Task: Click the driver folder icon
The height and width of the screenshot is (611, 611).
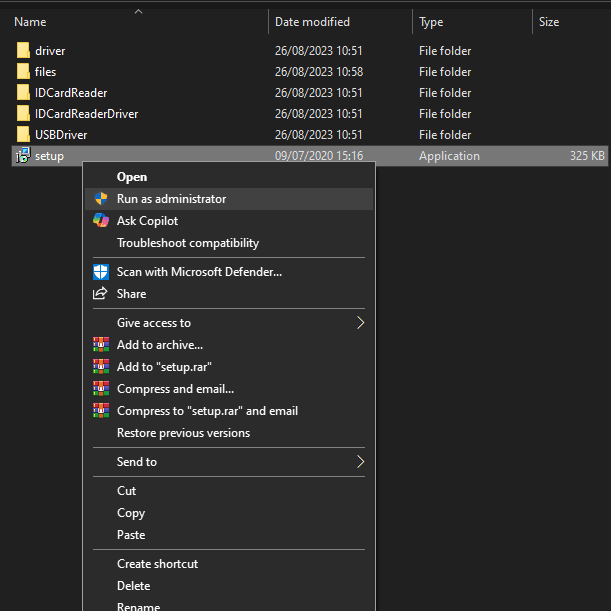Action: point(23,51)
